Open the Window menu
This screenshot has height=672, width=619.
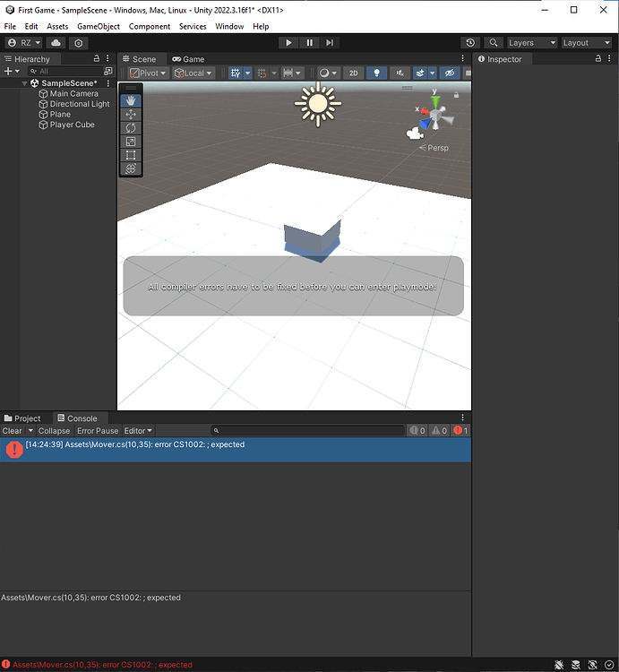coord(229,27)
